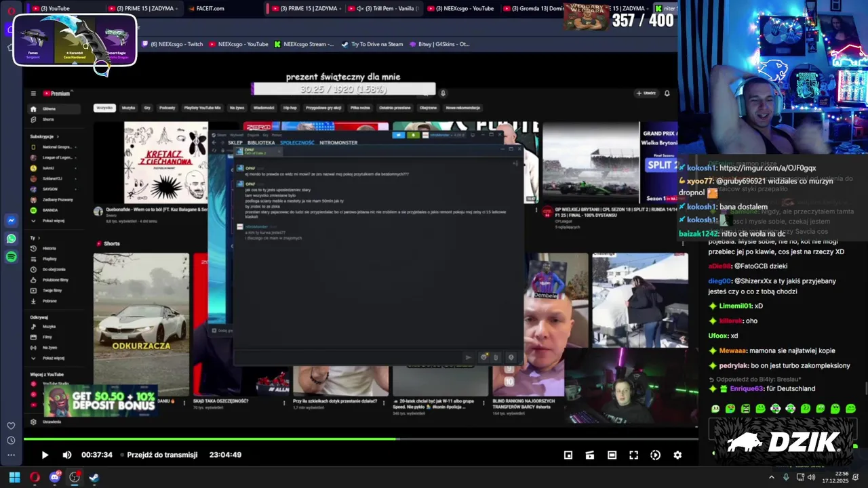Open the sidebar heart bookmarks icon
The height and width of the screenshot is (488, 868).
(11, 426)
